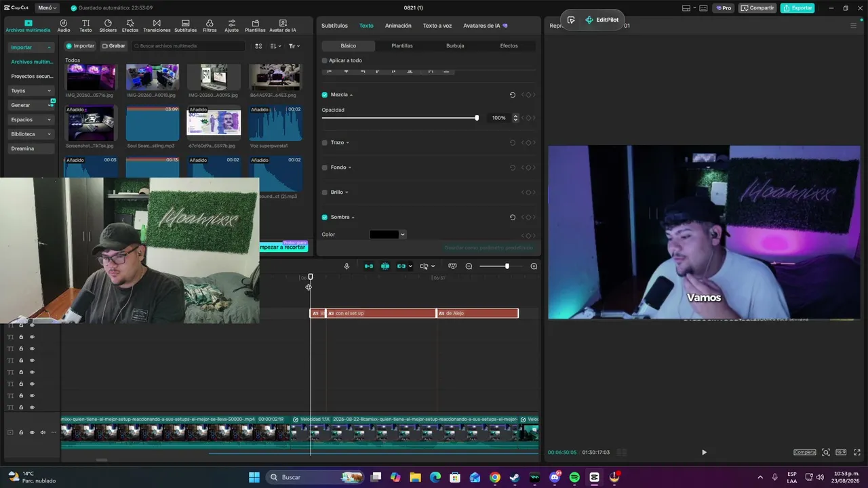Click the cursor select icon beside EditPilot
Screen dimensions: 868x488
point(571,20)
